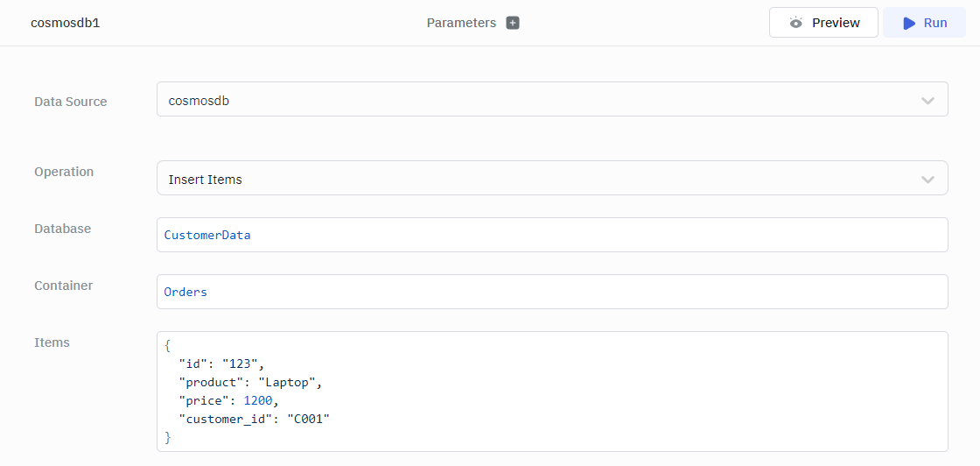Click the "product": "Laptop" line
The width and height of the screenshot is (980, 466).
[x=251, y=382]
